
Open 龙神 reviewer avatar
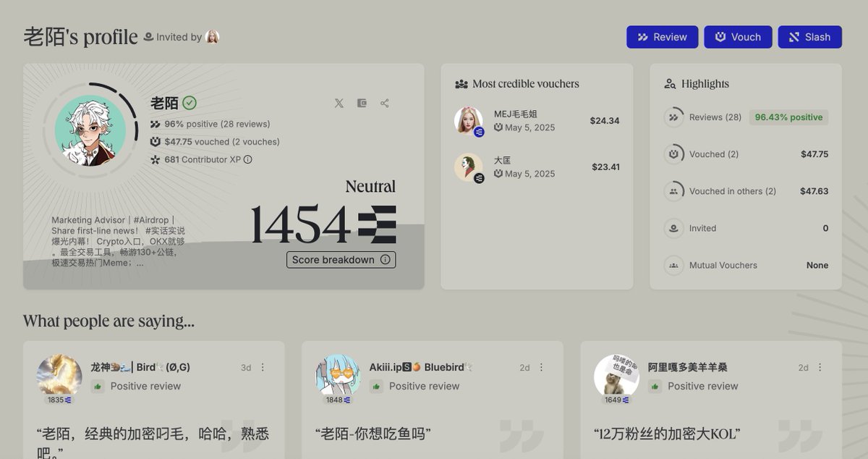(x=59, y=376)
